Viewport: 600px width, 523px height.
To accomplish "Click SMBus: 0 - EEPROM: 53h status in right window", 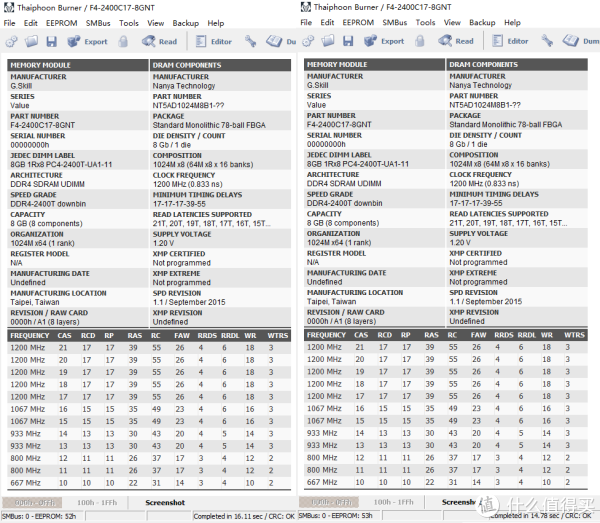I will point(335,516).
